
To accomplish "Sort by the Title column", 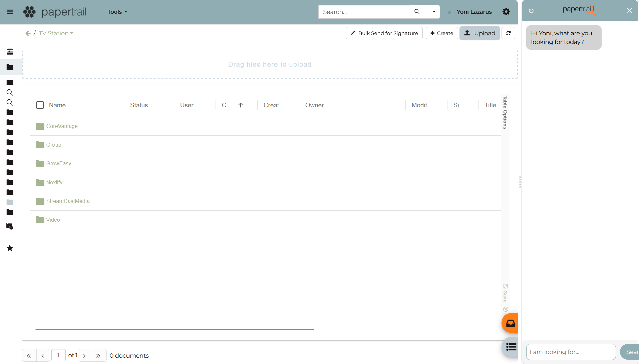I will (490, 105).
